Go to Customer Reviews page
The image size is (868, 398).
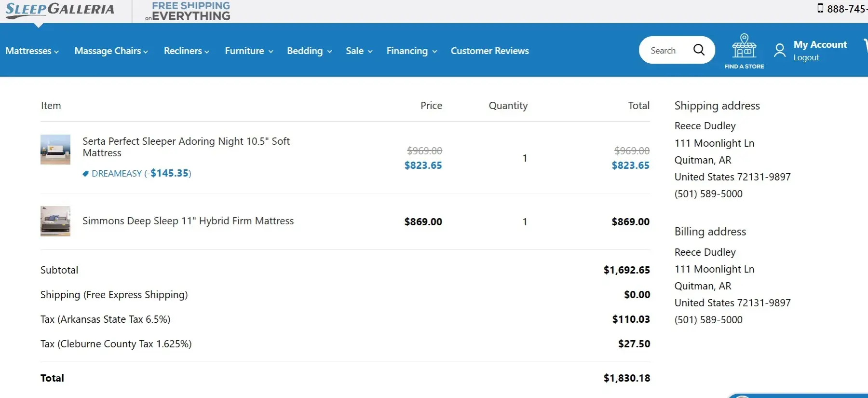[489, 51]
